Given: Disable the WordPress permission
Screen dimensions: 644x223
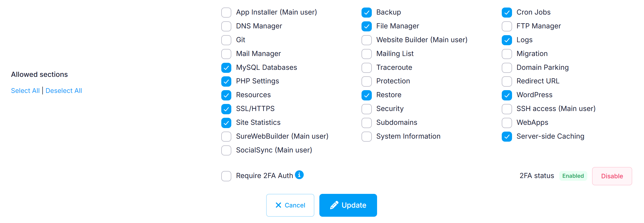Looking at the screenshot, I should pos(507,95).
